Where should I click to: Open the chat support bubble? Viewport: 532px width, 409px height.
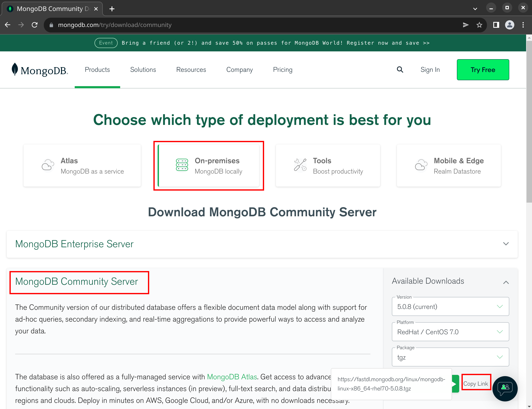(x=505, y=389)
